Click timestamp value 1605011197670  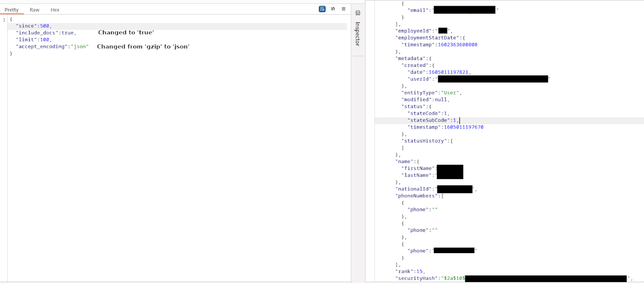[464, 127]
